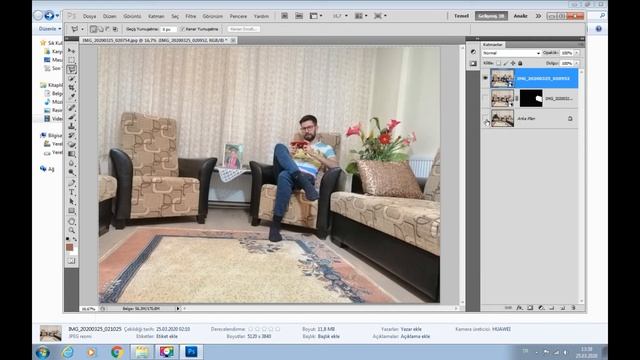The image size is (640, 360).
Task: Open the Katman menu
Action: (156, 16)
